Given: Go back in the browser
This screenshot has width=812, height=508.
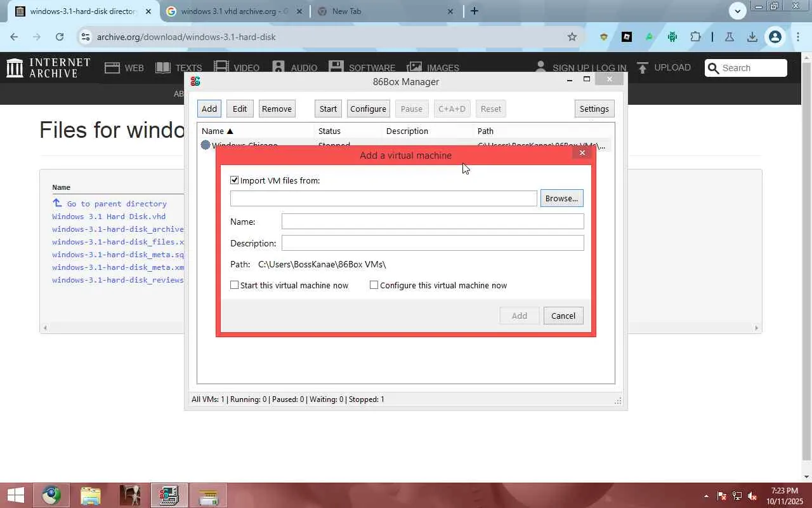Looking at the screenshot, I should 14,37.
